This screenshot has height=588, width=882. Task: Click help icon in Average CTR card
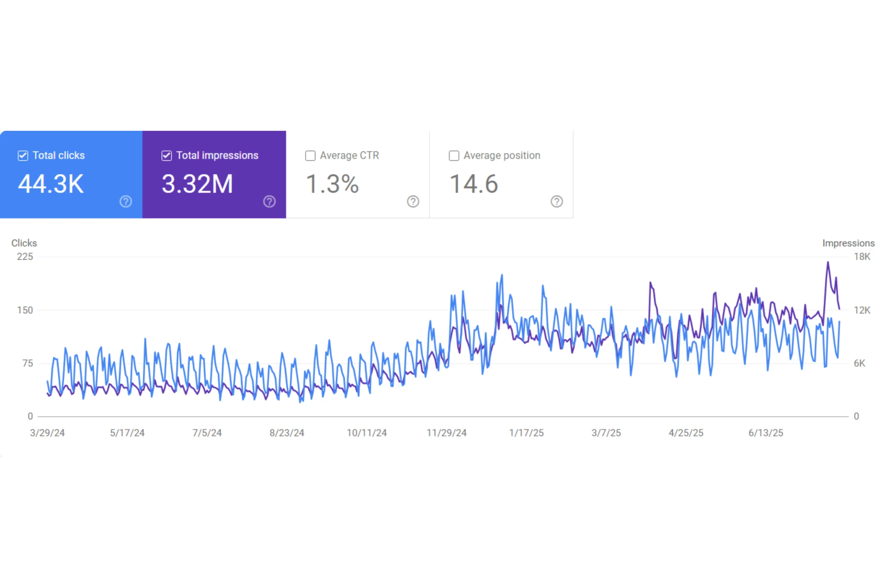413,202
